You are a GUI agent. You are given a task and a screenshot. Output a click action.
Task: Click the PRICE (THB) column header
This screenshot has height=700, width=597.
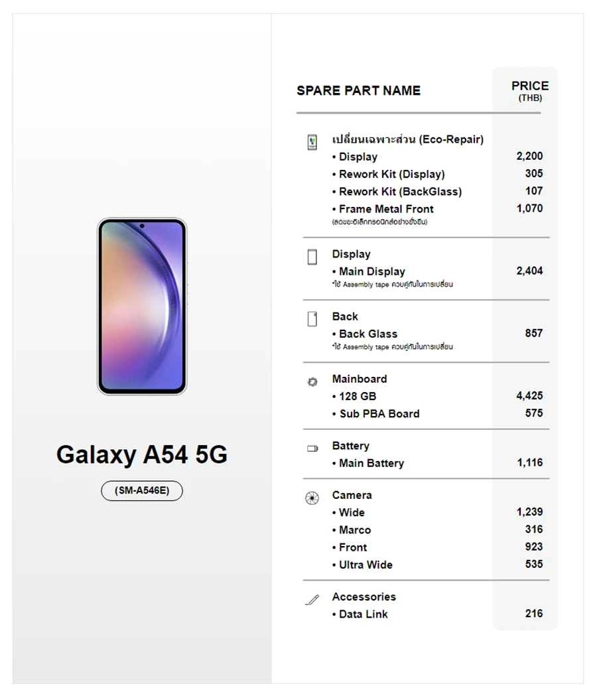pos(530,91)
